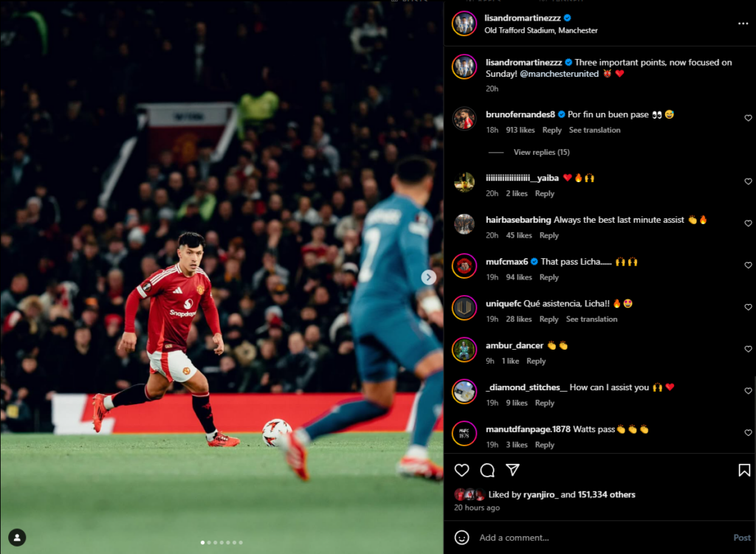Viewport: 756px width, 554px height.
Task: Like mufcmax6's comment heart
Action: pos(748,266)
